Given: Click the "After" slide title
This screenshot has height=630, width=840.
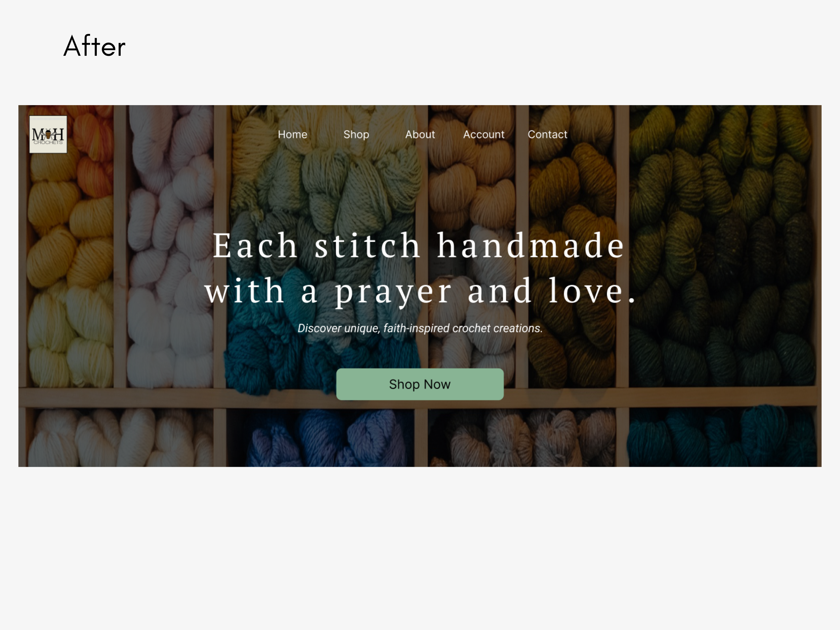Looking at the screenshot, I should (x=94, y=46).
